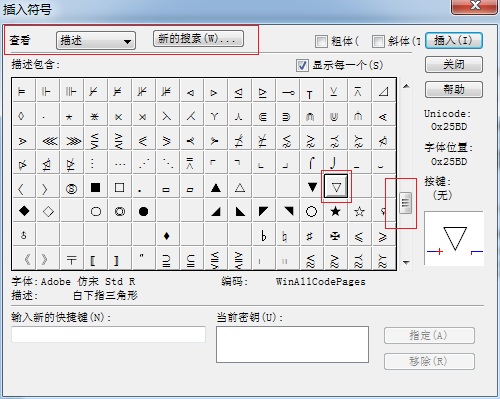Click the scrollbar down arrow
This screenshot has height=399, width=500.
[406, 263]
